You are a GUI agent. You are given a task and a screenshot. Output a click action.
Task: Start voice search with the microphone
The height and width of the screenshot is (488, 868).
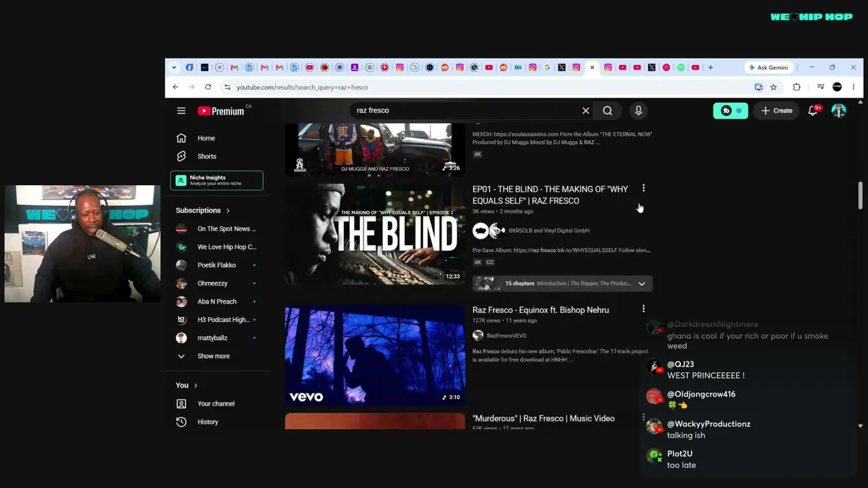click(x=638, y=110)
